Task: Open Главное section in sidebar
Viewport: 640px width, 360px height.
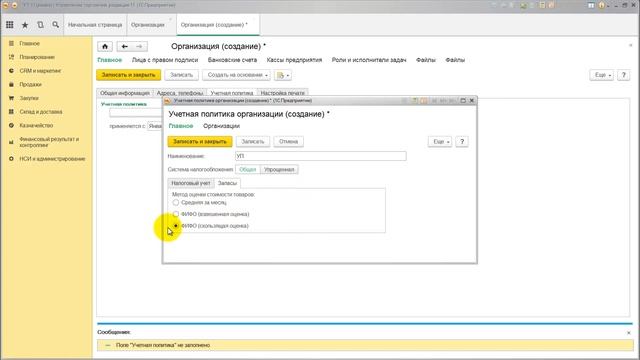Action: [29, 43]
